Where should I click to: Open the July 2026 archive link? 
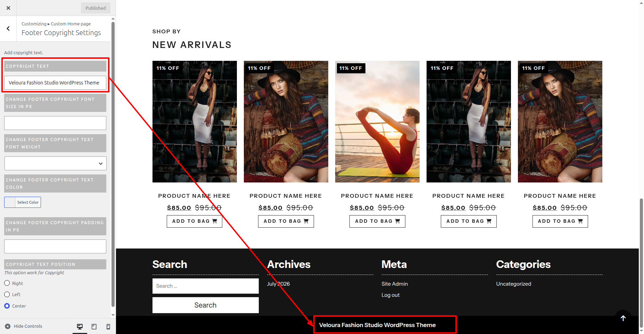(278, 284)
